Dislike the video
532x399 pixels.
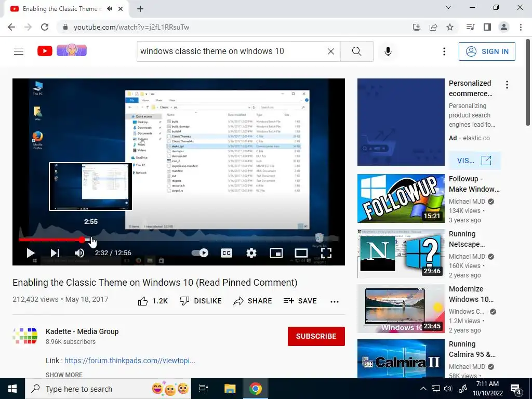point(201,301)
